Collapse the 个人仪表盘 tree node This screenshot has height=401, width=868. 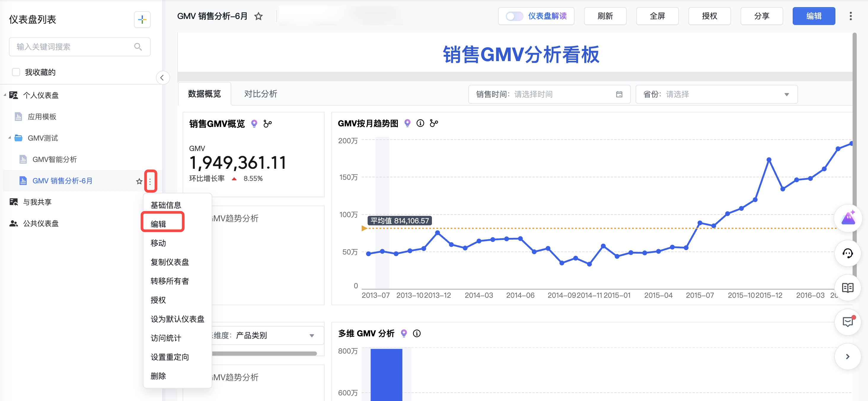[x=5, y=95]
